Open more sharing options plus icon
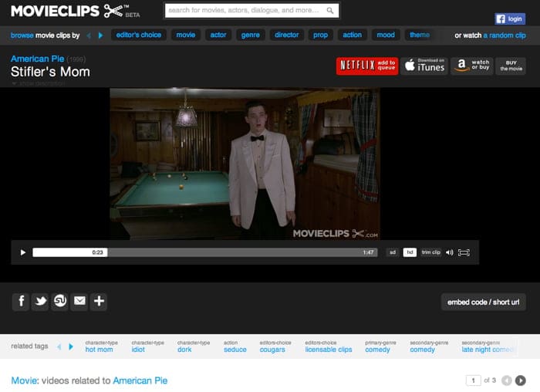 coord(99,302)
